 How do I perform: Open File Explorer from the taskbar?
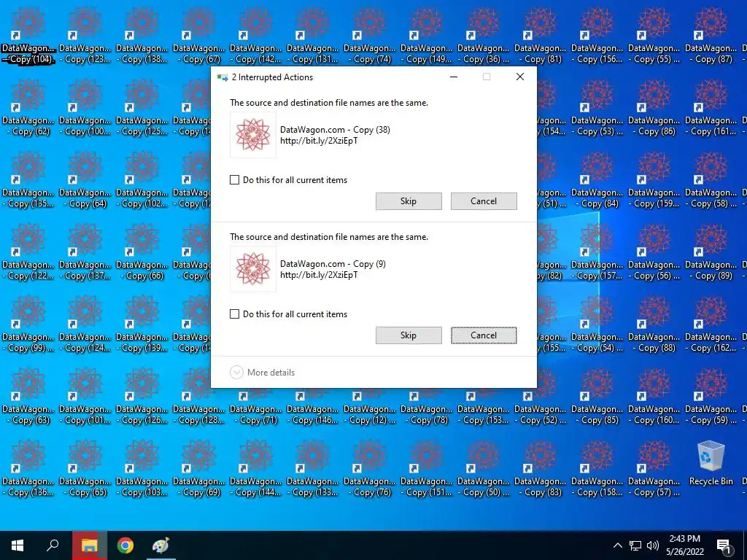[x=90, y=545]
